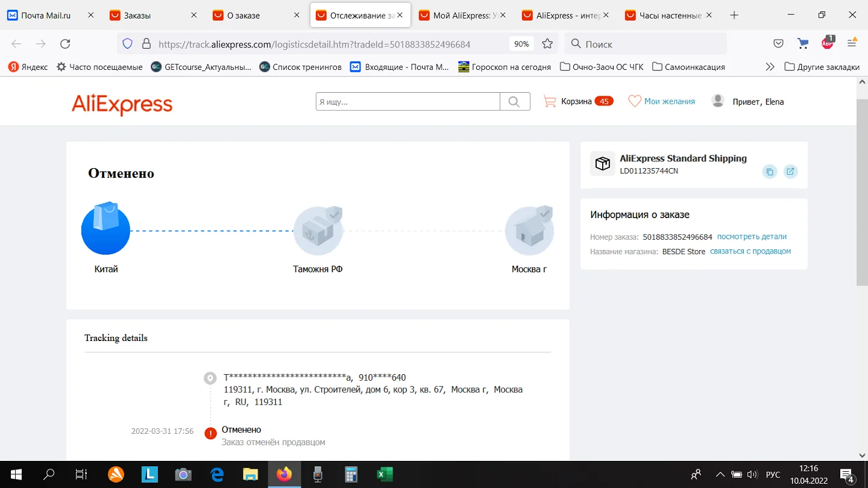Click the Таможня РФ stage icon
Screen dimensions: 868x488
(318, 230)
